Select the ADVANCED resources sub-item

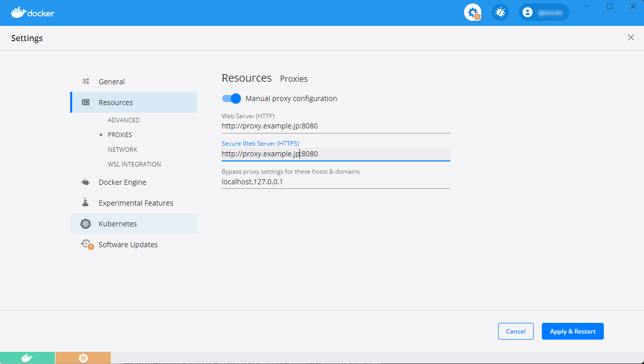pyautogui.click(x=124, y=120)
